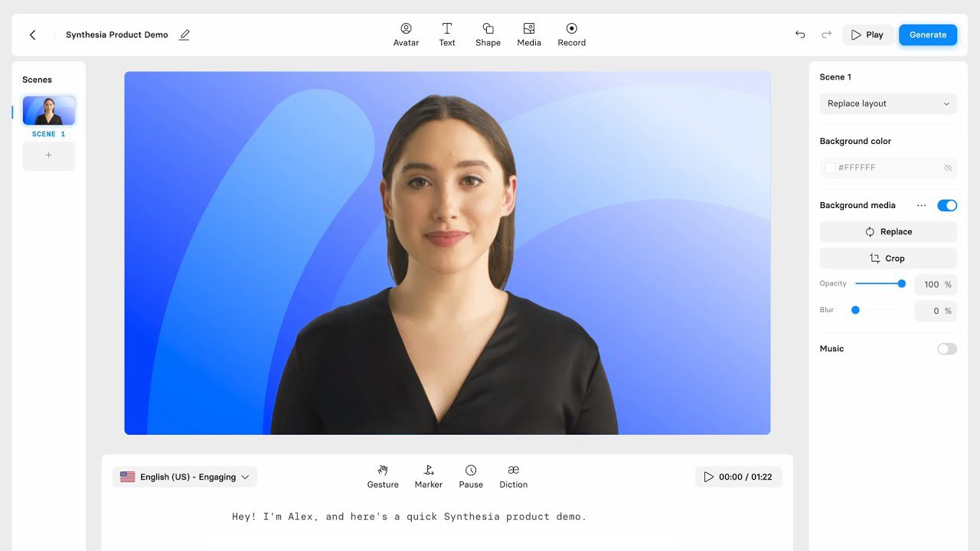Add a Text element
Image resolution: width=980 pixels, height=551 pixels.
pyautogui.click(x=447, y=34)
